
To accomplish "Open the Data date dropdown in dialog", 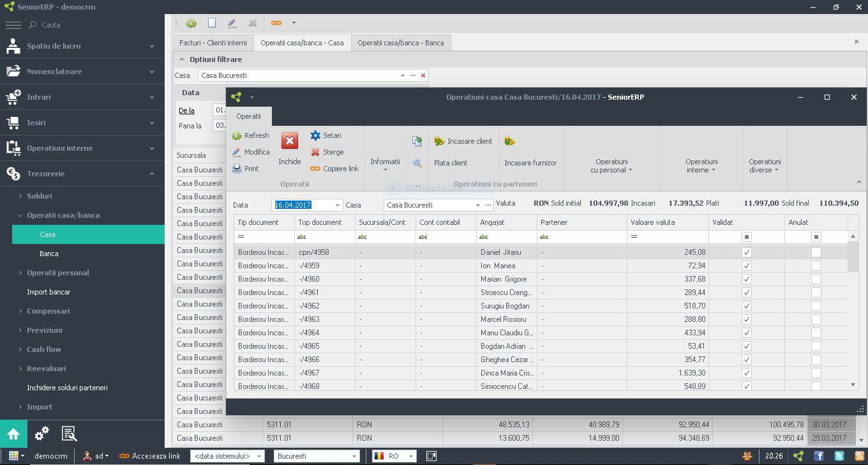I will [338, 205].
